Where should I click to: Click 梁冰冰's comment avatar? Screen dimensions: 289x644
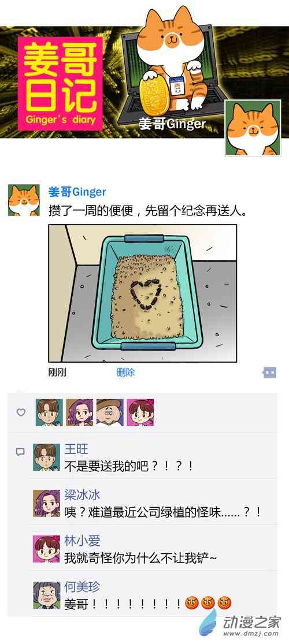[x=46, y=503]
